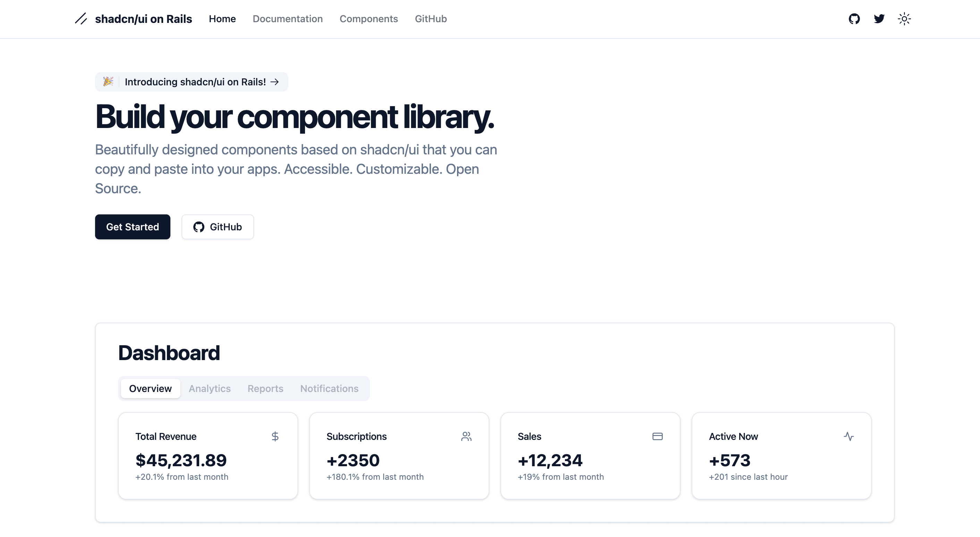Click the $45,231.89 revenue value

(x=181, y=460)
